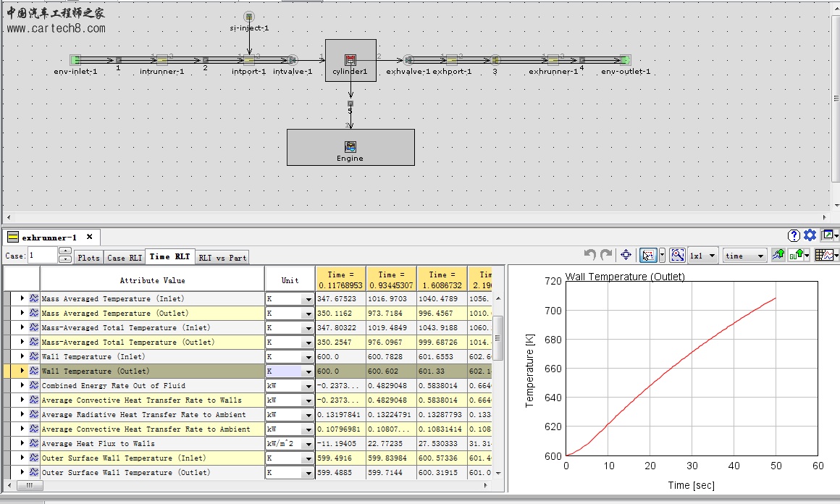This screenshot has width=840, height=504.
Task: Open the blue gear settings icon
Action: [810, 235]
